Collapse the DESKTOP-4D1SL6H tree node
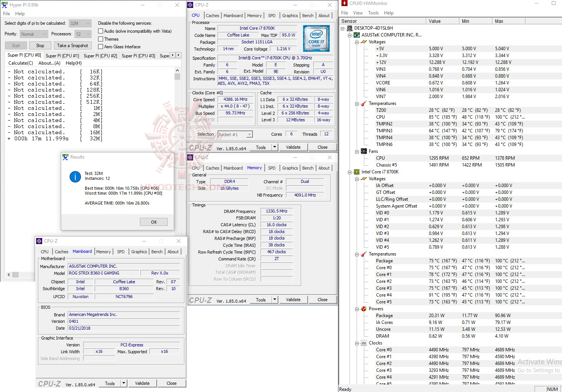The height and width of the screenshot is (392, 562). click(343, 28)
